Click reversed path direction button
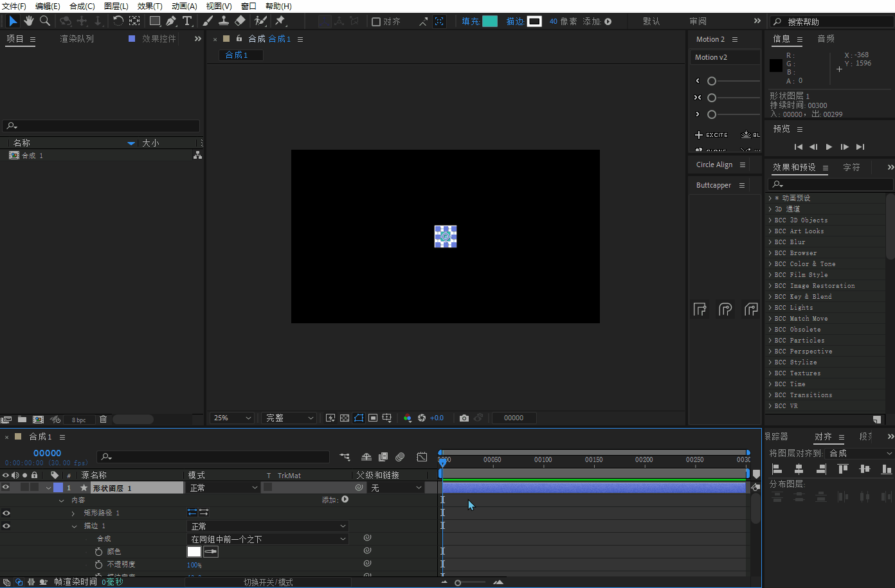Viewport: 895px width, 588px height. (204, 512)
